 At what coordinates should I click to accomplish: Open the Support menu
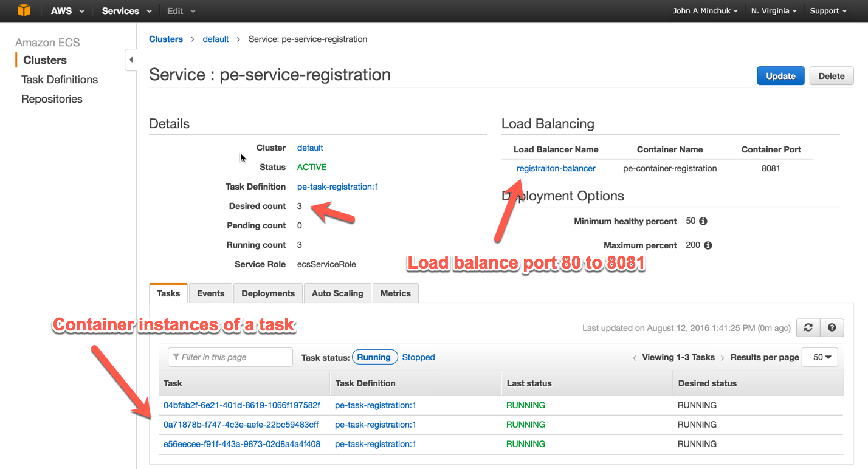click(x=828, y=11)
